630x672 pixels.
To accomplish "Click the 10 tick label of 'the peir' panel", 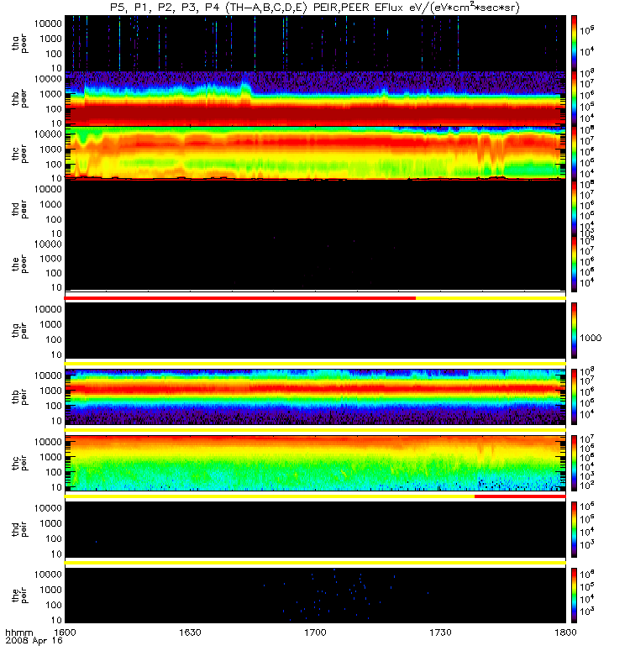I will (56, 620).
